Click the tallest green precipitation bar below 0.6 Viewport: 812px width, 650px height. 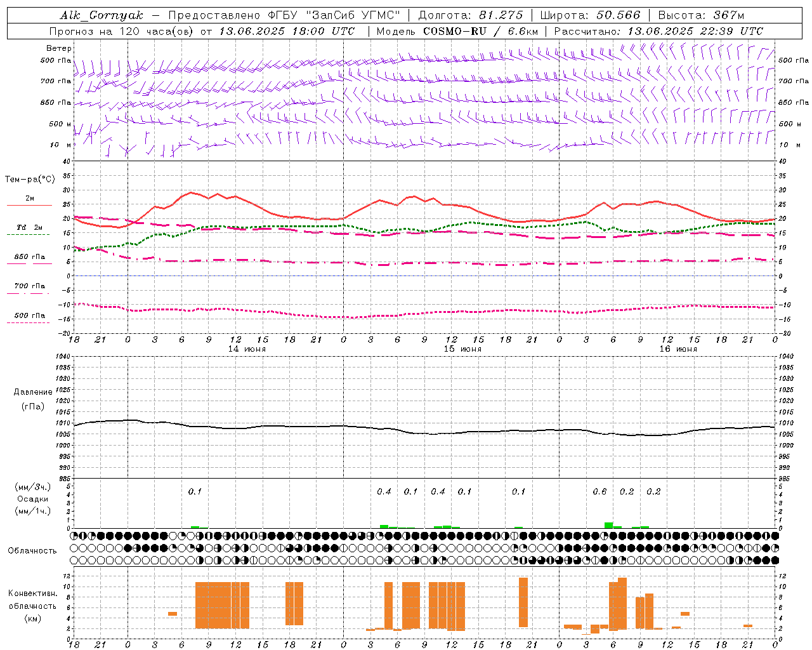pyautogui.click(x=608, y=526)
